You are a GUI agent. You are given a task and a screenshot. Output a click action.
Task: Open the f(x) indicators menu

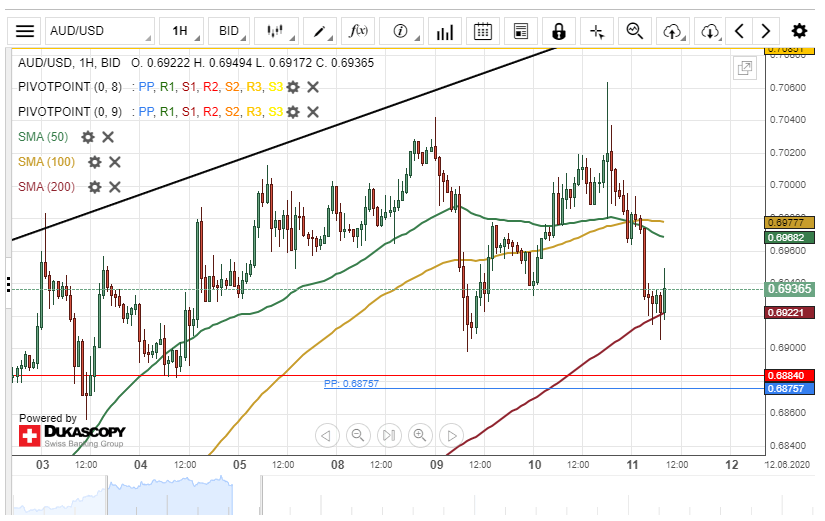click(358, 31)
